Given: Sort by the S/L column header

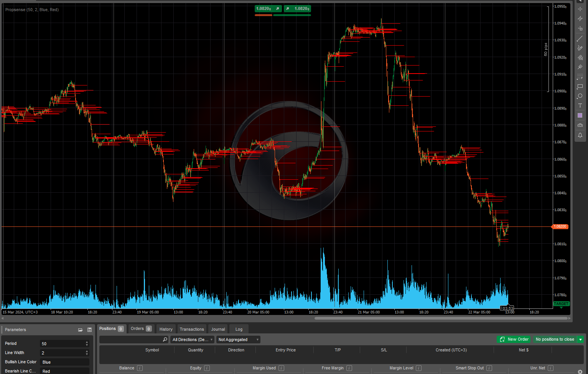Looking at the screenshot, I should 384,350.
